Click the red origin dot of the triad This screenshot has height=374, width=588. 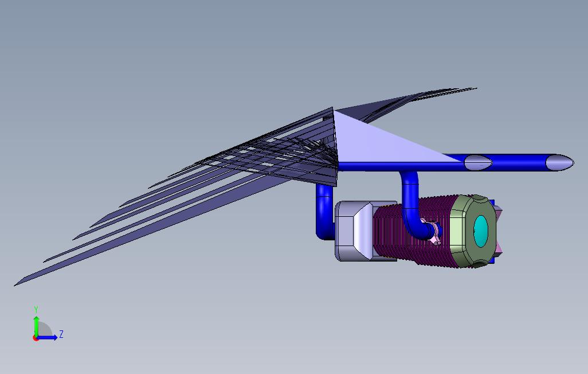pos(36,338)
